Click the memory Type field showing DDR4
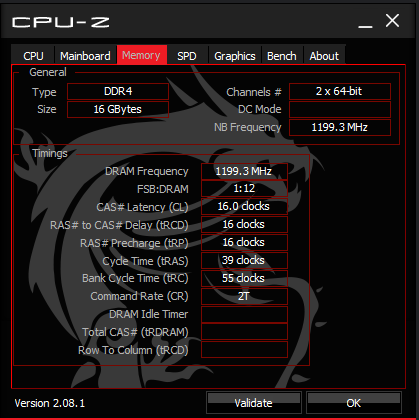Viewport: 419px width, 420px height. coord(118,91)
